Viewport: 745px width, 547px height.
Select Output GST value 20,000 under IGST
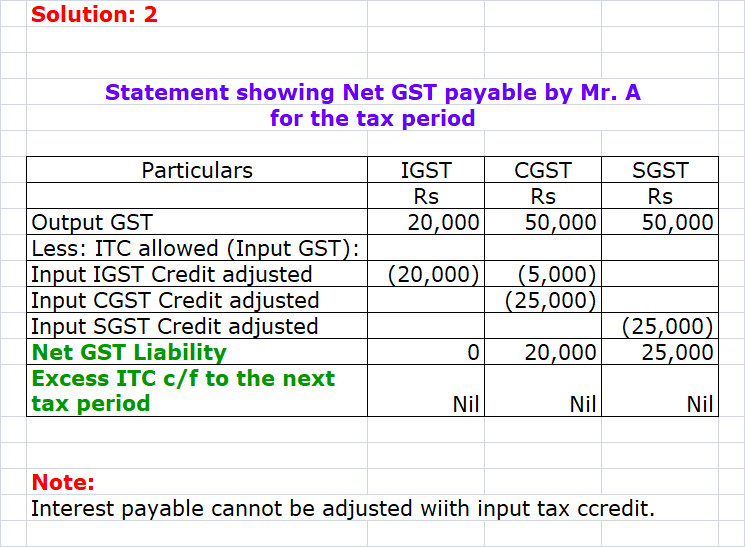[x=426, y=222]
